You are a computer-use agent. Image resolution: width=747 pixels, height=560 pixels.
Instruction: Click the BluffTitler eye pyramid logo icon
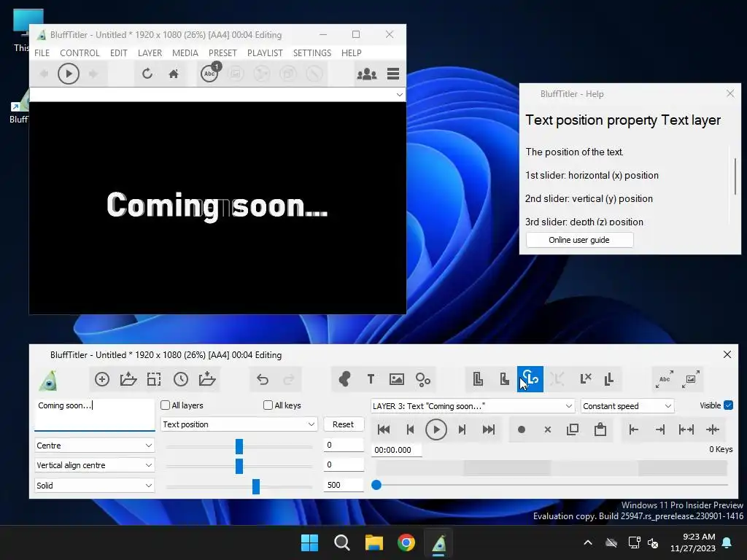(48, 380)
